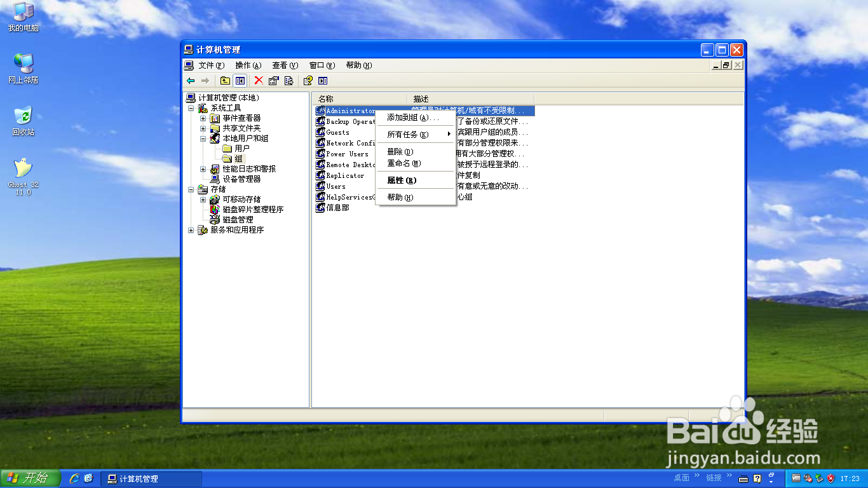Open Properties via the toolbar icon
The image size is (868, 488).
274,81
